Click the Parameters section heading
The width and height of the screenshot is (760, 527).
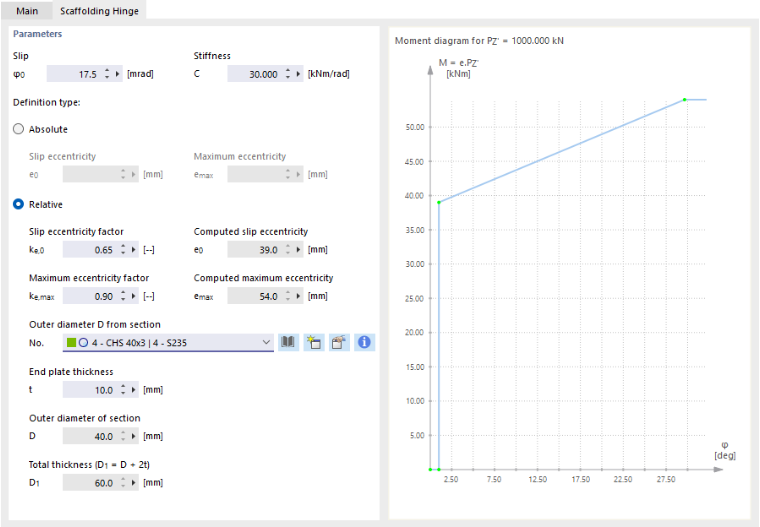[x=37, y=34]
